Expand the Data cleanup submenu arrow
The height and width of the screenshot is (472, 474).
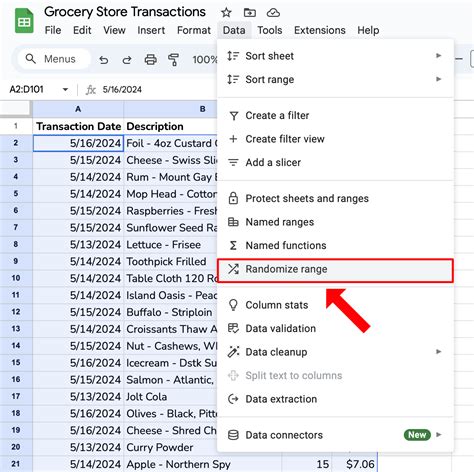(x=439, y=352)
